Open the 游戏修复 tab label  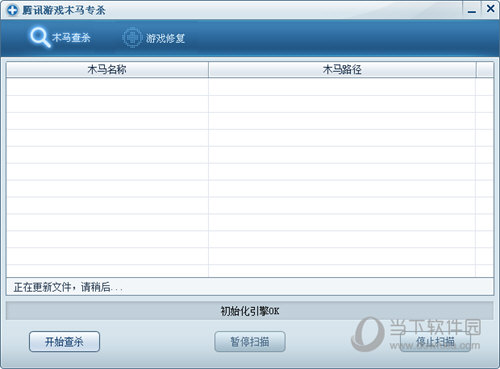click(165, 38)
